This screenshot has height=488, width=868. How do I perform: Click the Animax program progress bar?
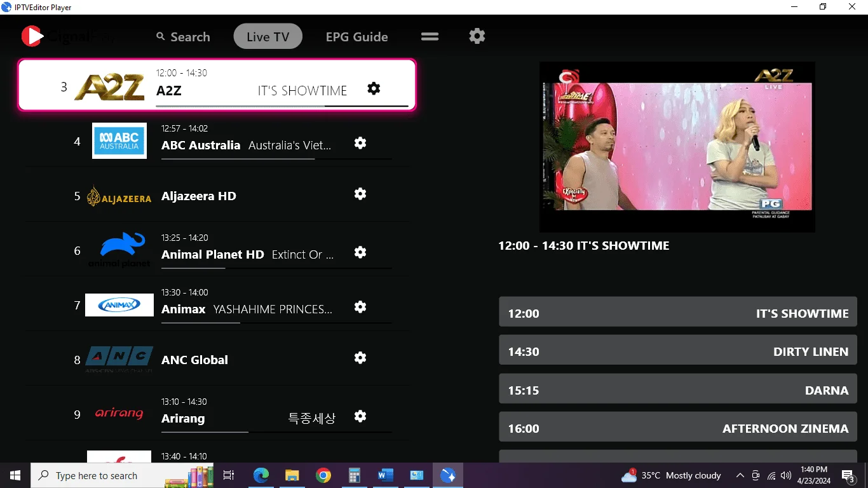pyautogui.click(x=276, y=323)
